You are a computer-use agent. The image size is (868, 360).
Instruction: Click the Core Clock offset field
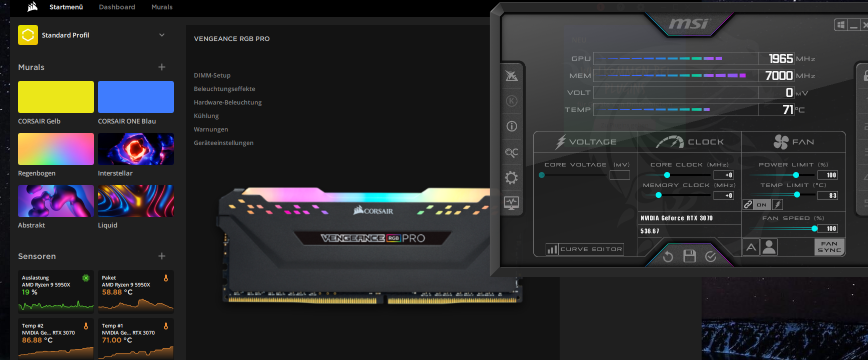pyautogui.click(x=724, y=175)
